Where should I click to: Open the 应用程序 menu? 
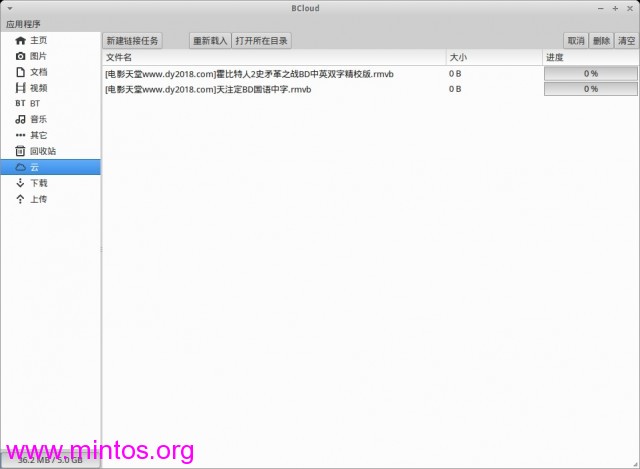[x=23, y=23]
